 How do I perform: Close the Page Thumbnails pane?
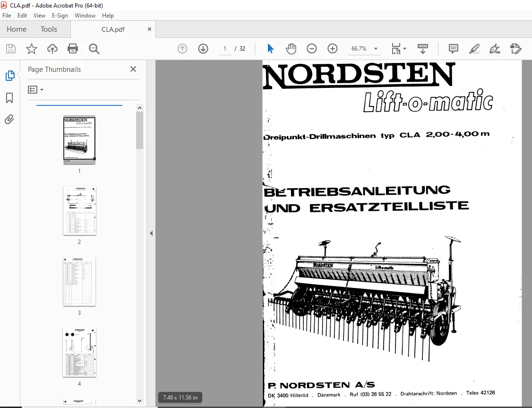tap(133, 69)
